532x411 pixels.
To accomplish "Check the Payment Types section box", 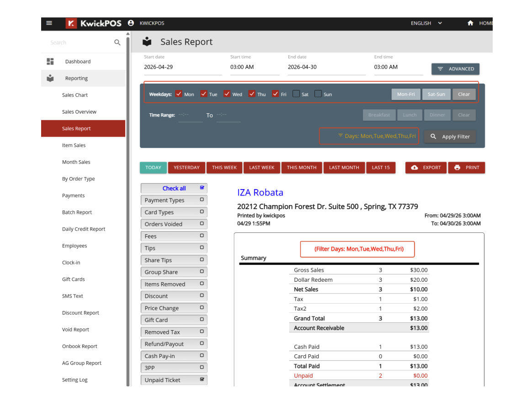I will click(x=202, y=200).
